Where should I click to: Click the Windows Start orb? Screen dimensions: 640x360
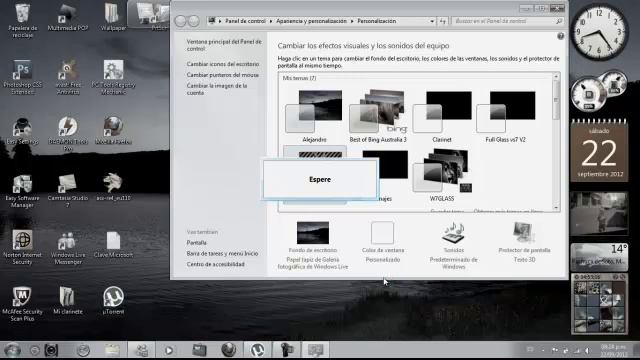pyautogui.click(x=12, y=350)
